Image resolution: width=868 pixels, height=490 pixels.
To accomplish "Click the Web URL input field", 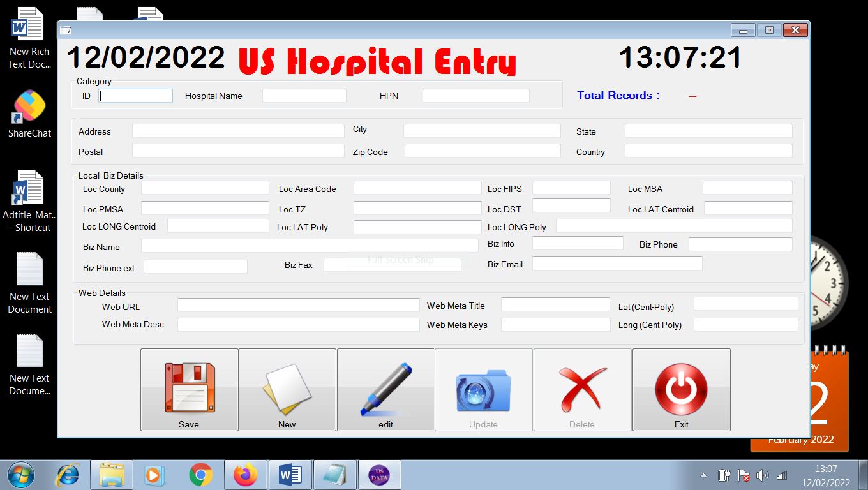I will coord(297,305).
